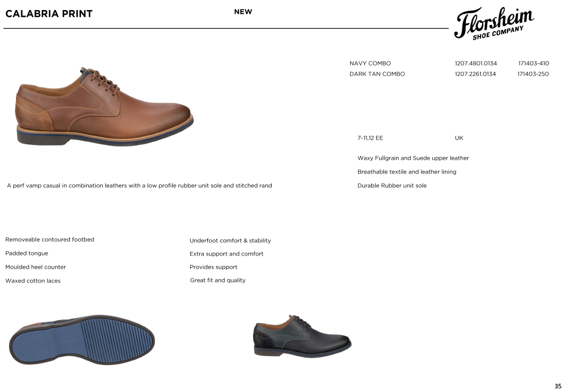Click style code 1207.4801.0134
This screenshot has width=572, height=392.
(x=476, y=63)
